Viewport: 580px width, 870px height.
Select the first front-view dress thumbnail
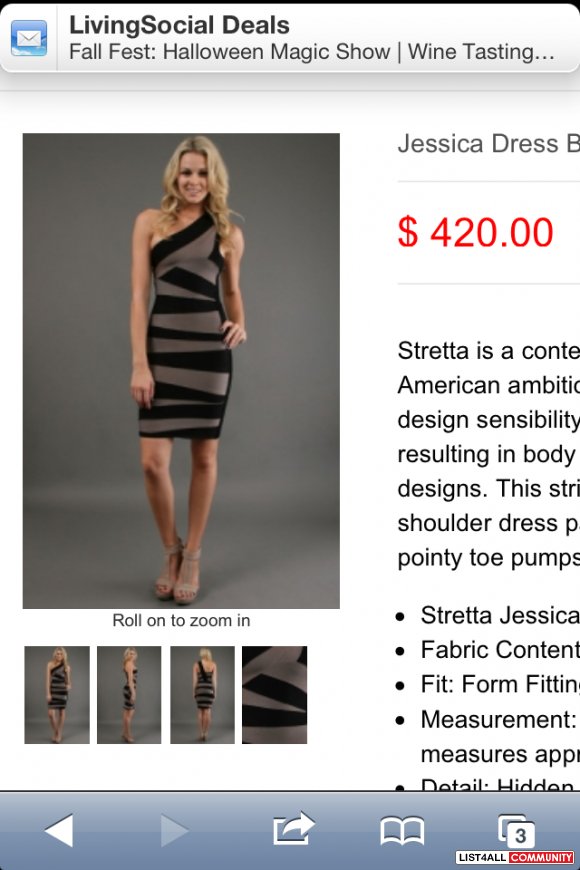pyautogui.click(x=57, y=695)
